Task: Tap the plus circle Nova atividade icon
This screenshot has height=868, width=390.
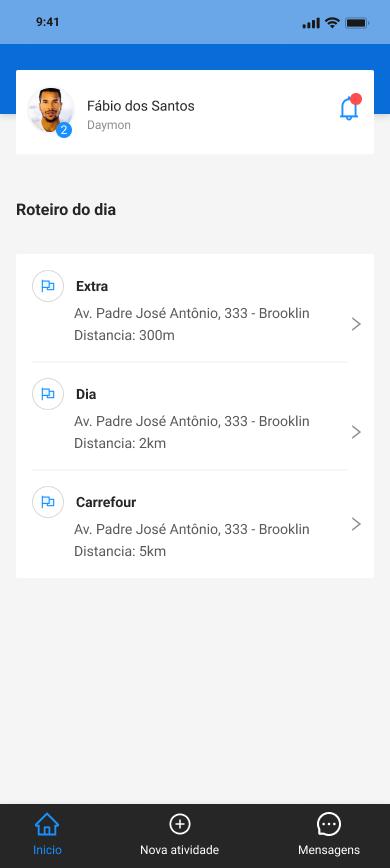Action: 179,824
